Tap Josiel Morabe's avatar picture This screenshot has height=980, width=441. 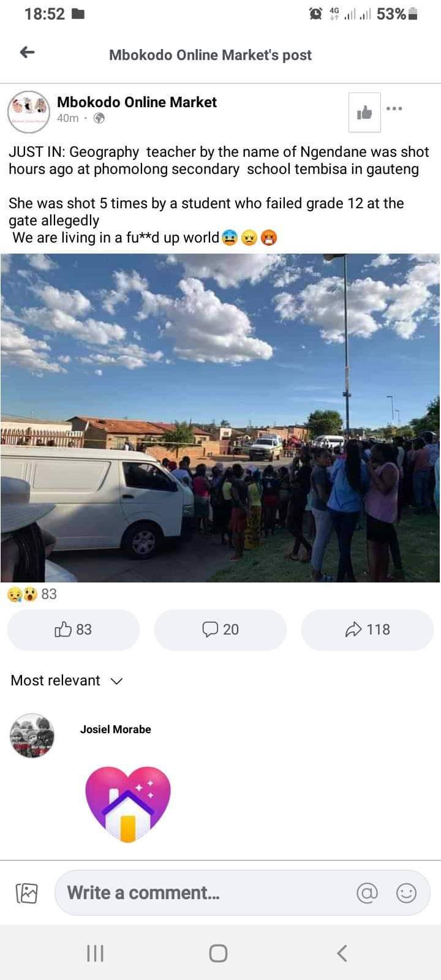32,736
